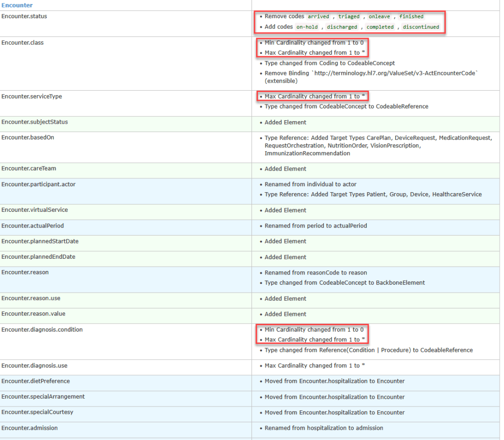Click the 'arrived' code in removed codes
This screenshot has width=504, height=440.
coord(318,16)
